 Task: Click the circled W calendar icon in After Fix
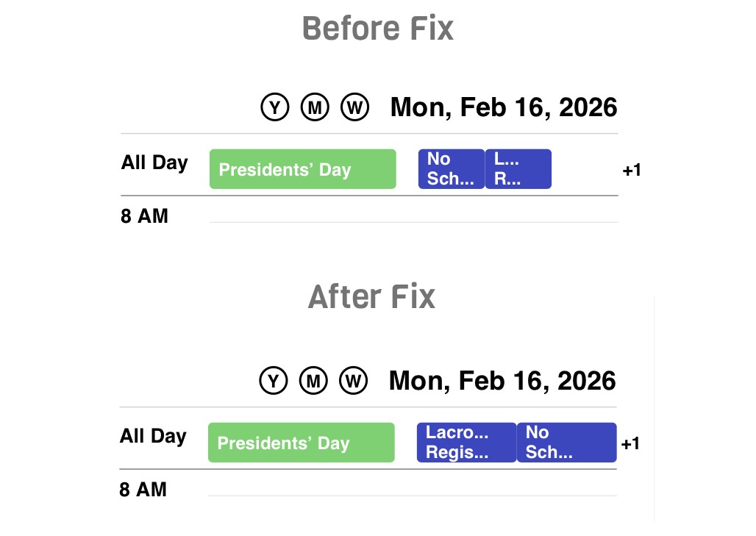tap(354, 381)
